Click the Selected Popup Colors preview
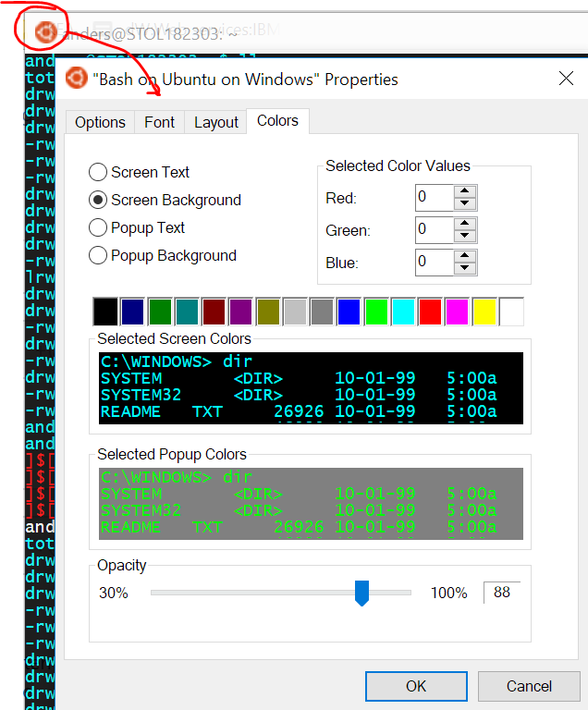588x710 pixels. [311, 504]
